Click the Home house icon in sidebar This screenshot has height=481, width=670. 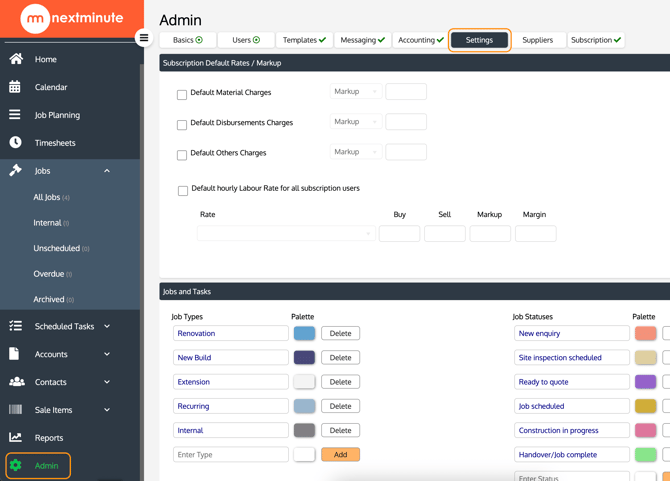click(16, 59)
